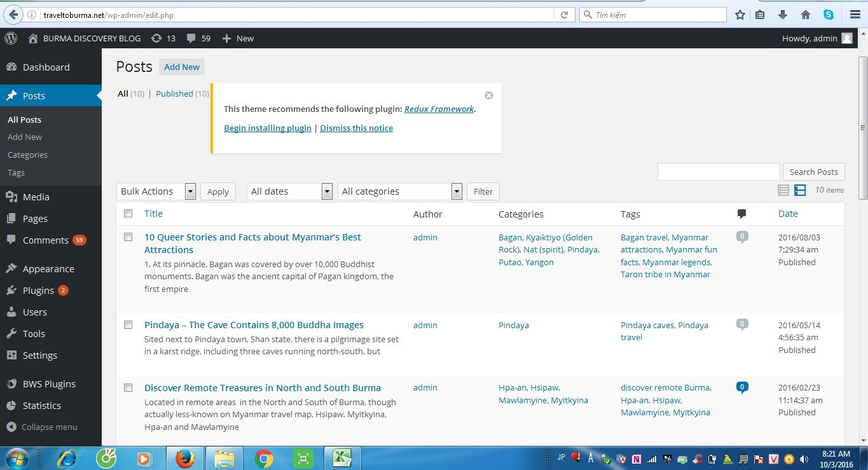Image resolution: width=868 pixels, height=470 pixels.
Task: Open Internet Explorer from the taskbar
Action: pos(66,458)
